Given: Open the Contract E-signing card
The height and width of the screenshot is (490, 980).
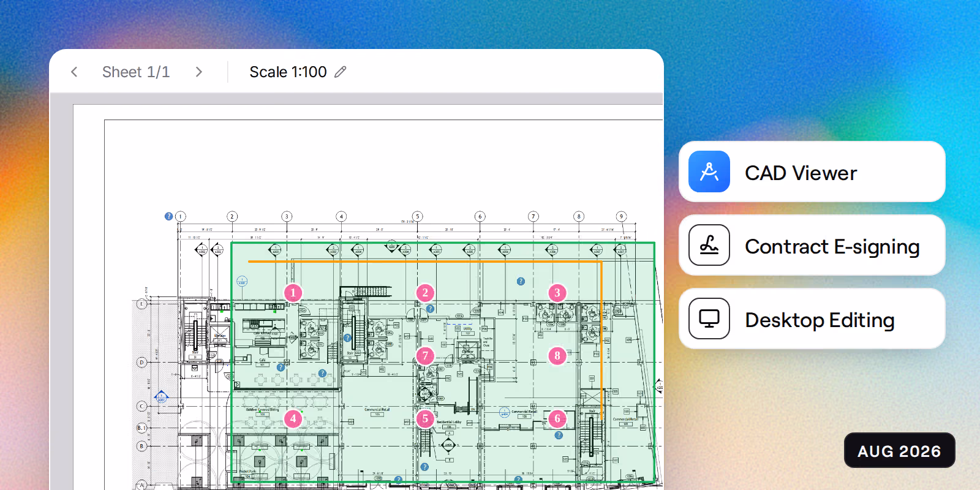Looking at the screenshot, I should point(812,245).
